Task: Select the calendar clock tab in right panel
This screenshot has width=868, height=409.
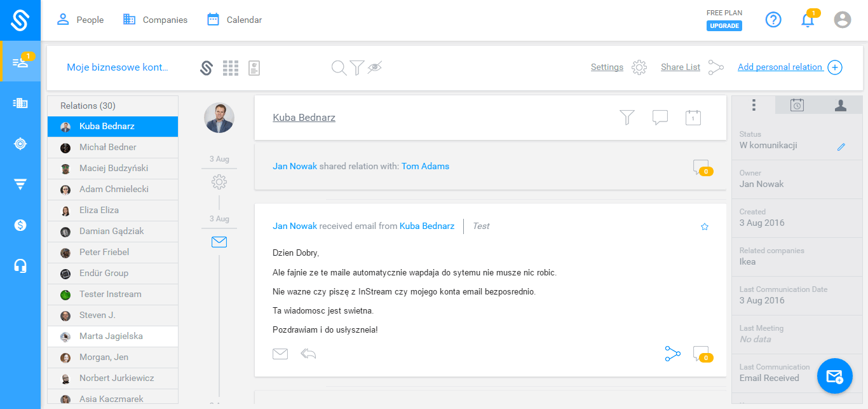Action: [x=797, y=105]
